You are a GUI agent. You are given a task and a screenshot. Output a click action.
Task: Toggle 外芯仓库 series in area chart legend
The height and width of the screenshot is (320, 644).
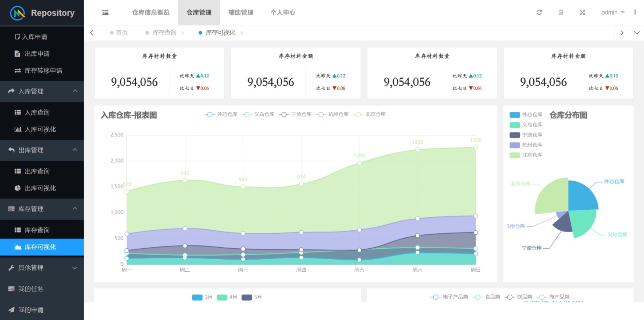click(221, 114)
